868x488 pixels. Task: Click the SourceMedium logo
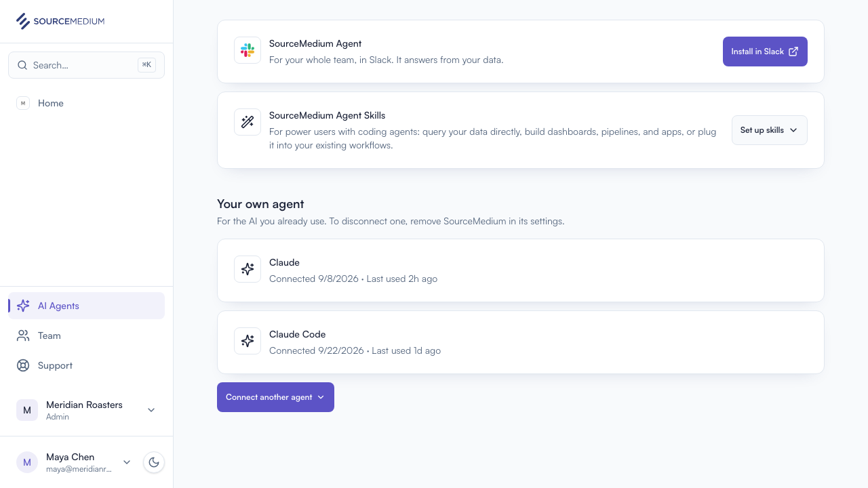point(60,21)
